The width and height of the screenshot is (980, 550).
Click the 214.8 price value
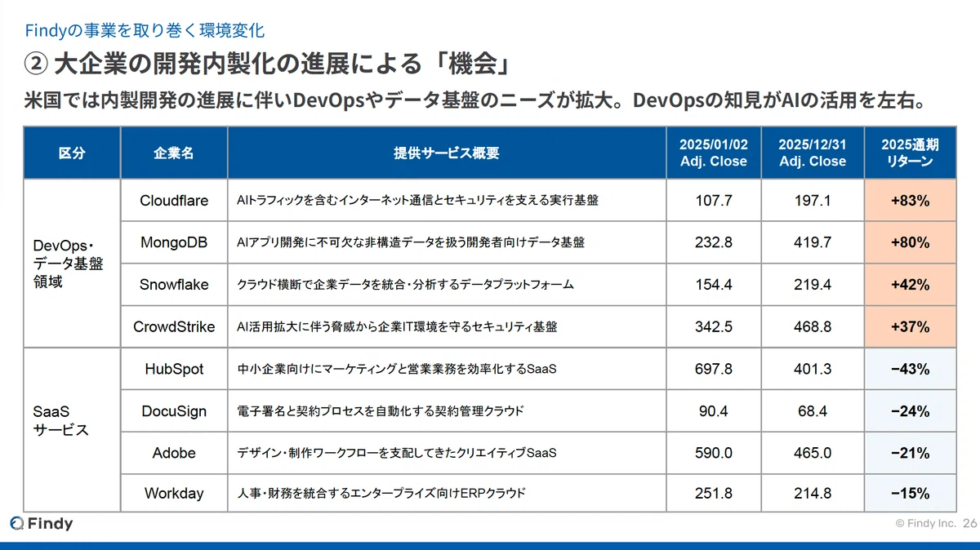pos(813,494)
